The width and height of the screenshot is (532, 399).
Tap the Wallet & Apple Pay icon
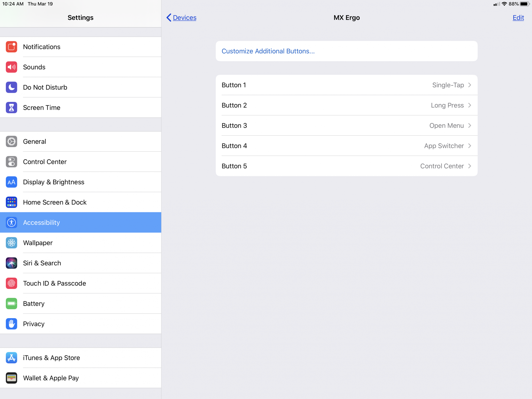[11, 378]
